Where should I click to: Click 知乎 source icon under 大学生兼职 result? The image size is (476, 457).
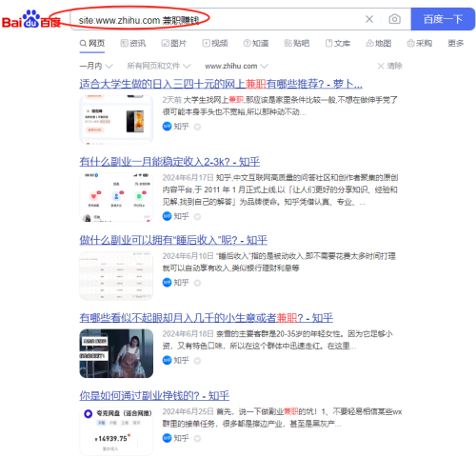167,127
